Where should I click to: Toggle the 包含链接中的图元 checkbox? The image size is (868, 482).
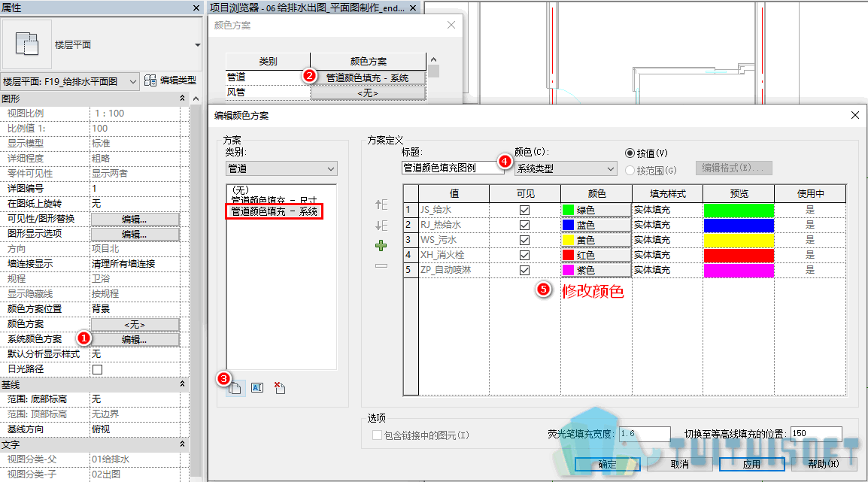[377, 435]
